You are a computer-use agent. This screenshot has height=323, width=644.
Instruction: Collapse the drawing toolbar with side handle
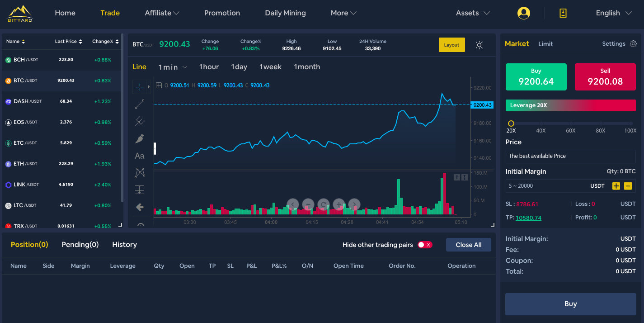(x=155, y=148)
